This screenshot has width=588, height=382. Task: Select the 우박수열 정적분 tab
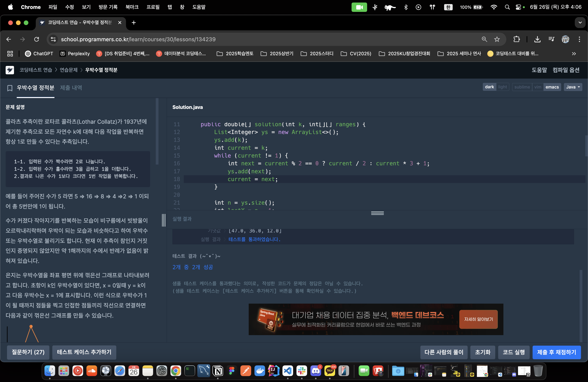coord(36,88)
